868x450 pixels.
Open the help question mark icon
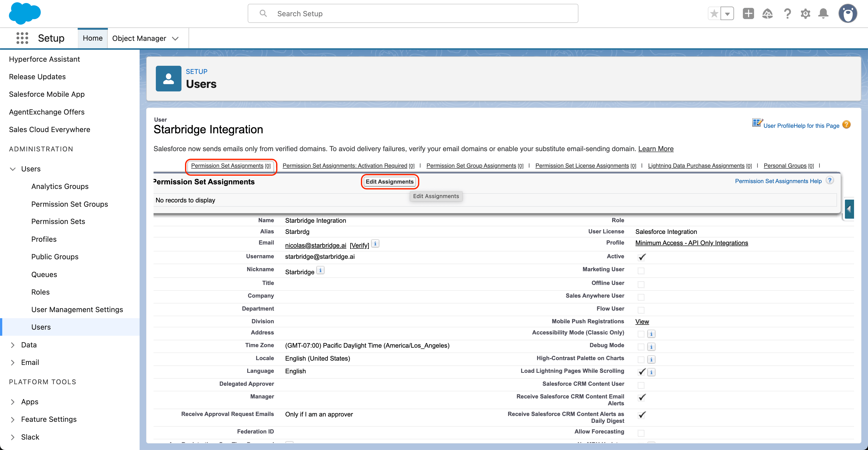coord(787,13)
